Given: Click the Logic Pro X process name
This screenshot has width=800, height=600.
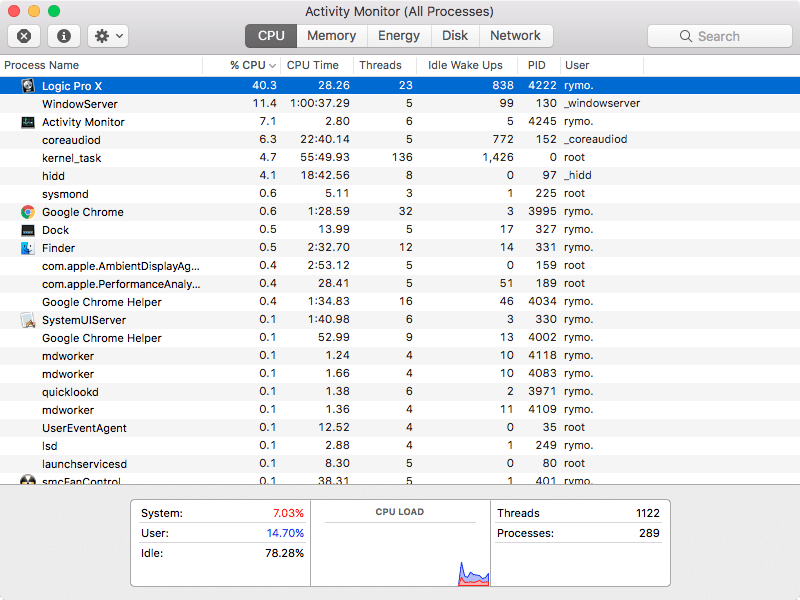Looking at the screenshot, I should (x=72, y=86).
